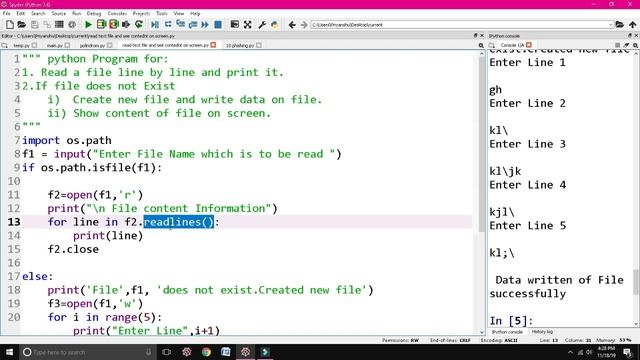The width and height of the screenshot is (640, 360).
Task: Open the View menu
Action: (179, 13)
